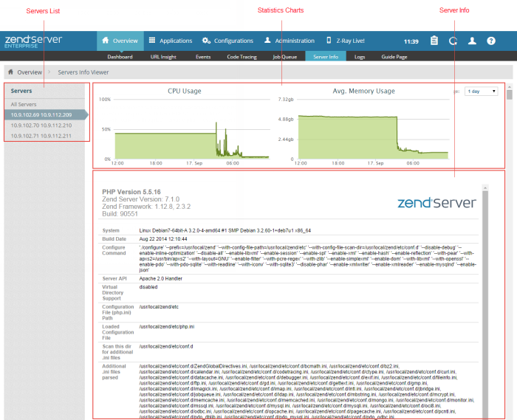Image resolution: width=517 pixels, height=420 pixels.
Task: Open the Applications menu
Action: pos(170,41)
